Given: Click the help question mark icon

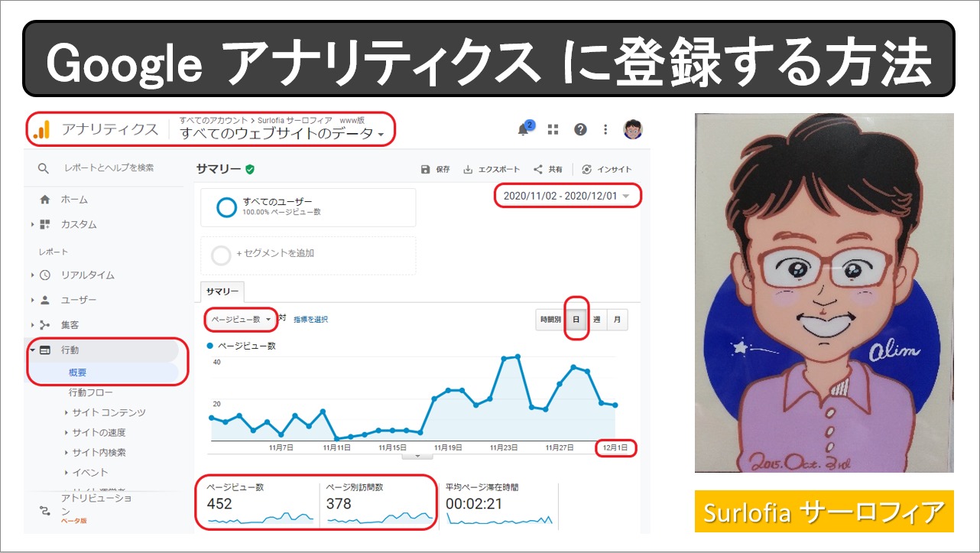Looking at the screenshot, I should 580,129.
